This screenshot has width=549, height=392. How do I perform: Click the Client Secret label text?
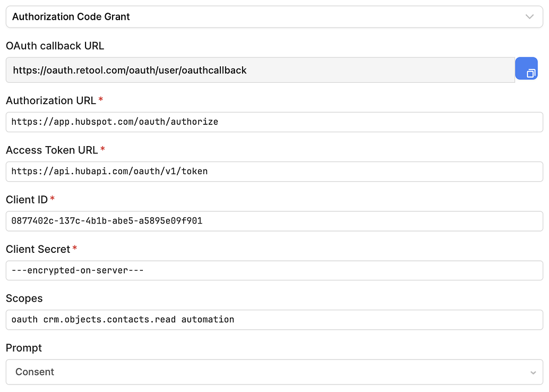click(37, 249)
